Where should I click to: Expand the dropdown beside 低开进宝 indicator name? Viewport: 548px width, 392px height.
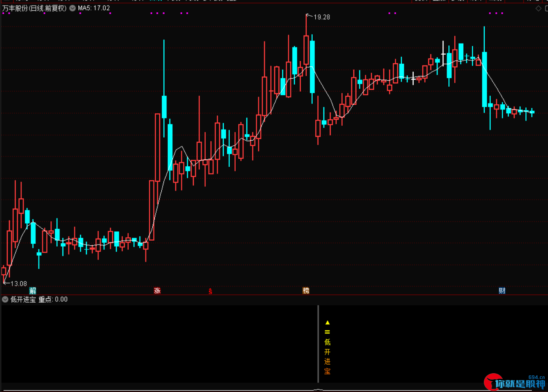click(x=5, y=299)
